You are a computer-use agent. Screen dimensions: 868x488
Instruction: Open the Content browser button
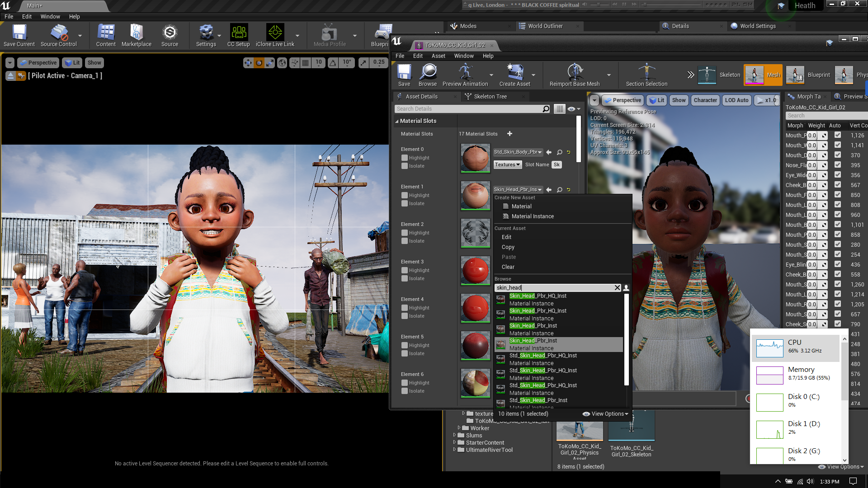[x=106, y=35]
